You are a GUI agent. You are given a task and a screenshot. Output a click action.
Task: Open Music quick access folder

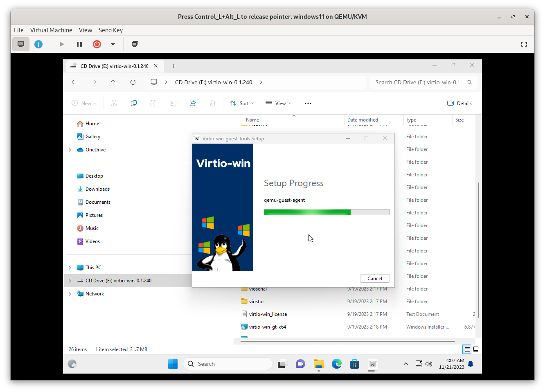[88, 228]
